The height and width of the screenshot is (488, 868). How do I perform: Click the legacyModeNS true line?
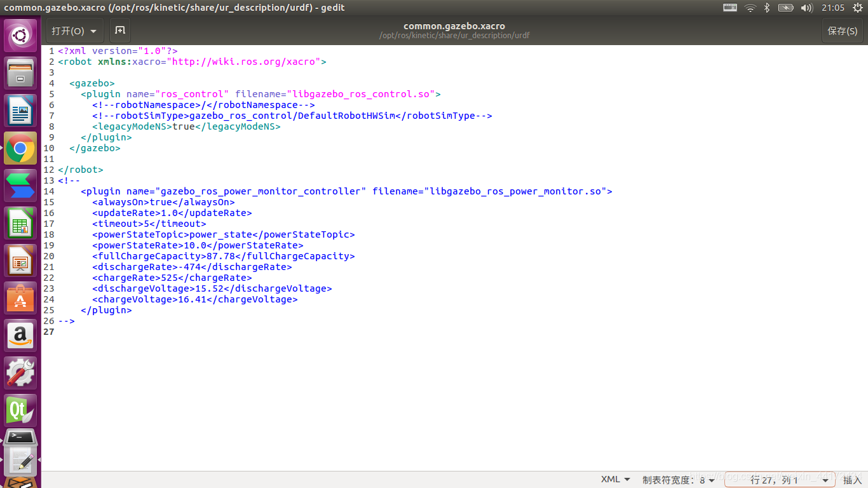186,126
